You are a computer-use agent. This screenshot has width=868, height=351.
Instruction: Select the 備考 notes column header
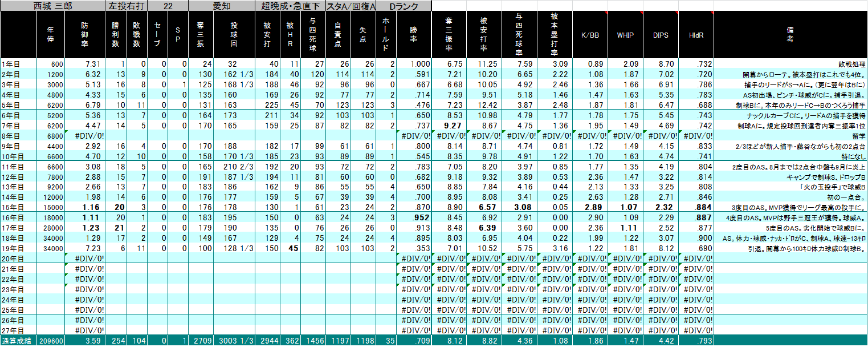pyautogui.click(x=790, y=35)
